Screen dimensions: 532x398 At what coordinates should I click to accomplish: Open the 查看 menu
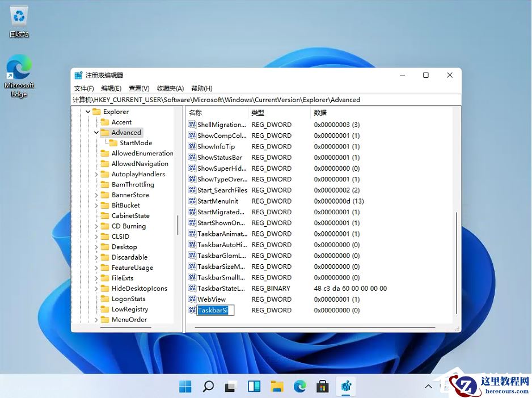point(139,88)
